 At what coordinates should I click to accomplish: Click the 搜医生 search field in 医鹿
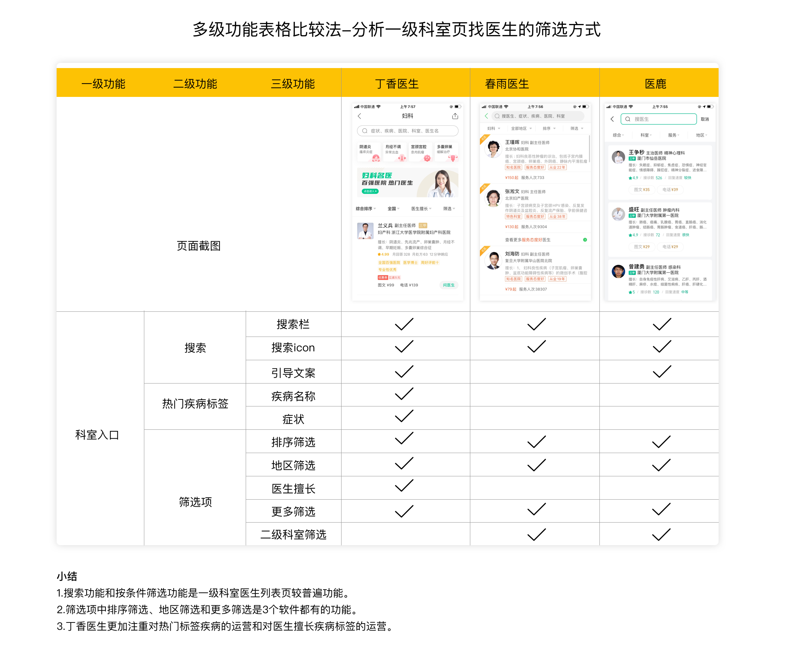(x=658, y=119)
